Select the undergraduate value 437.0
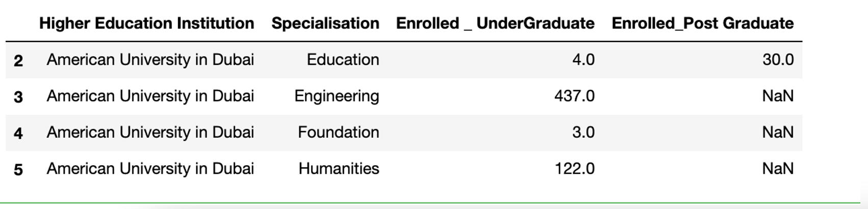 tap(574, 96)
